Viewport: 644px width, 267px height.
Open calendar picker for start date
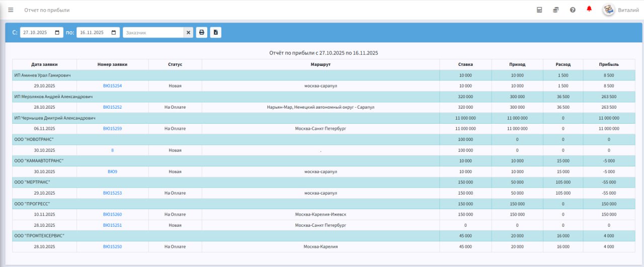click(57, 32)
